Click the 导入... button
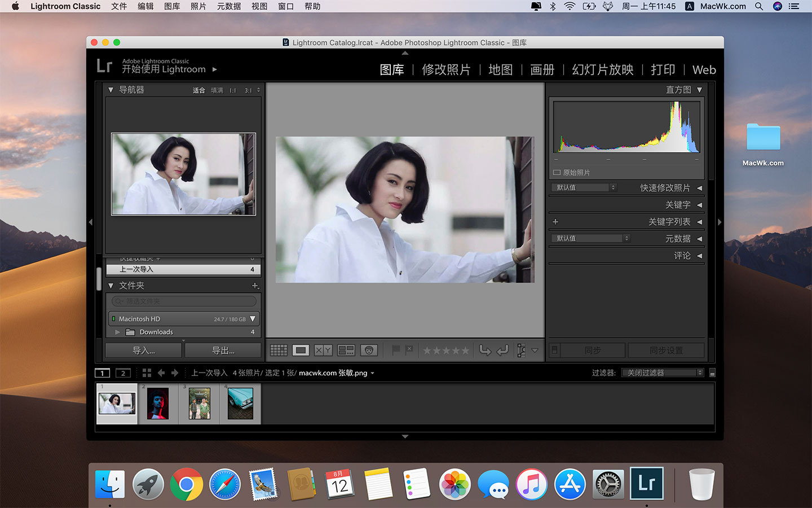 click(144, 351)
